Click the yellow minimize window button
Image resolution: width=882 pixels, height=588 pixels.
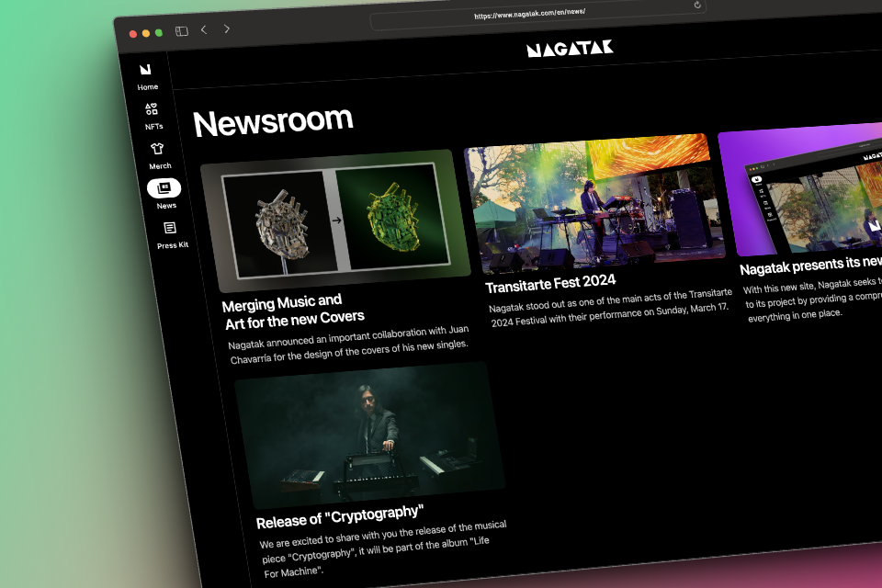pos(146,34)
